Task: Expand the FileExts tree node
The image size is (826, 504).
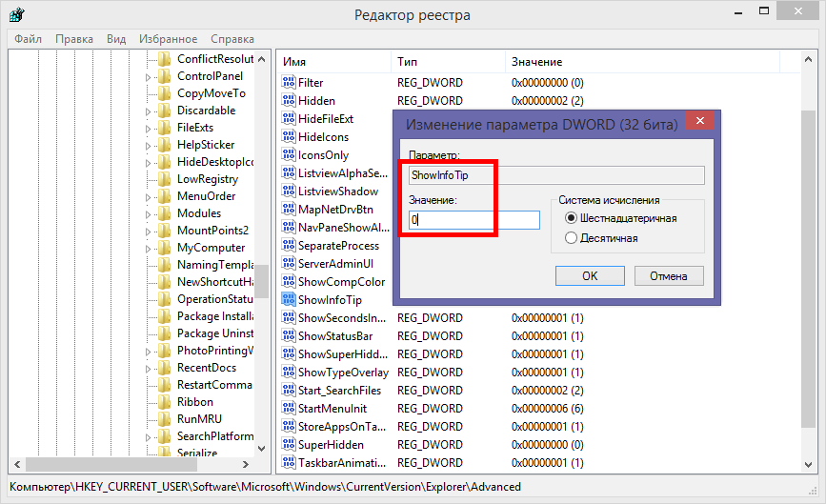Action: 149,128
